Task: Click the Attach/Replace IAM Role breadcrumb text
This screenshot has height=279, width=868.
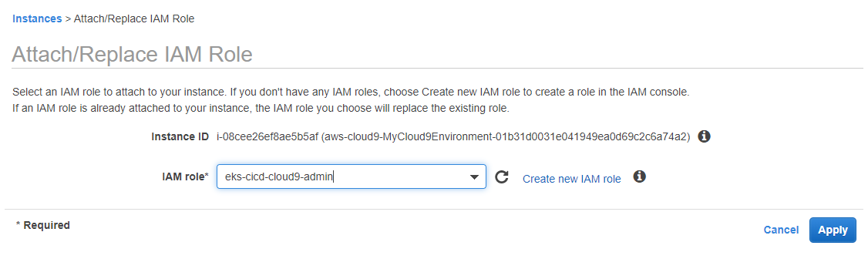Action: [134, 18]
